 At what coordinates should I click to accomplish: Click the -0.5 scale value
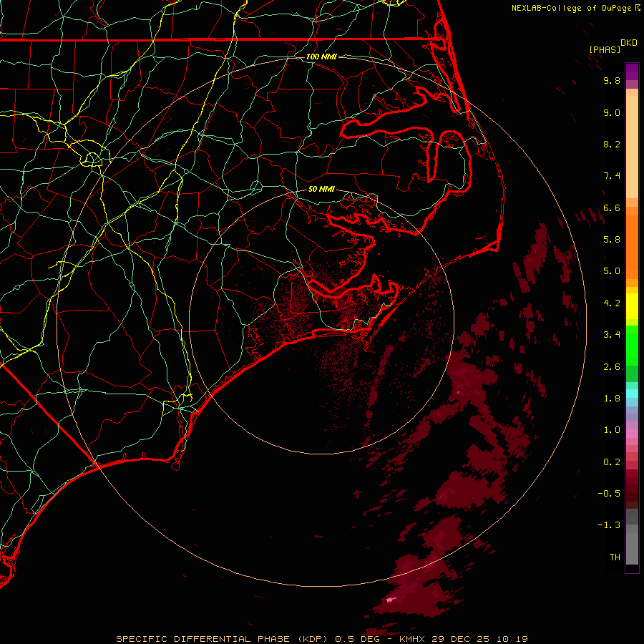point(609,494)
